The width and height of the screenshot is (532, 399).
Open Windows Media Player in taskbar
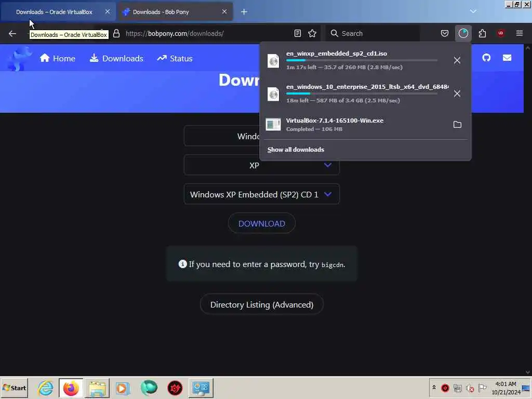123,388
